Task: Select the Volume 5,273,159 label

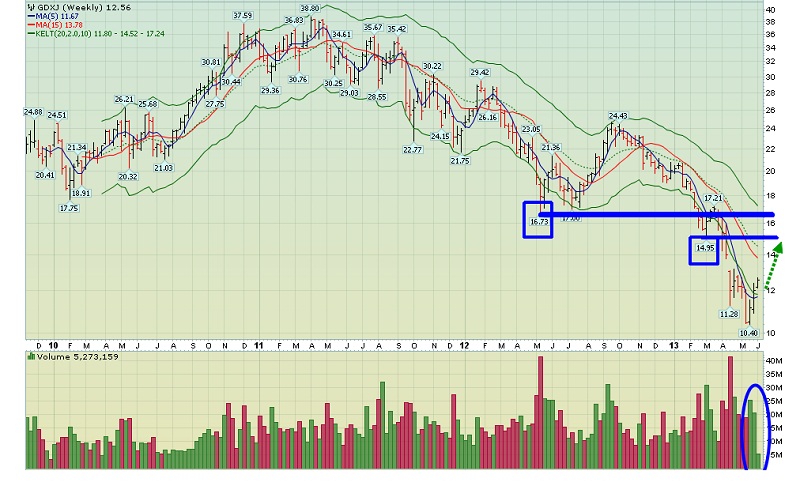Action: point(77,356)
